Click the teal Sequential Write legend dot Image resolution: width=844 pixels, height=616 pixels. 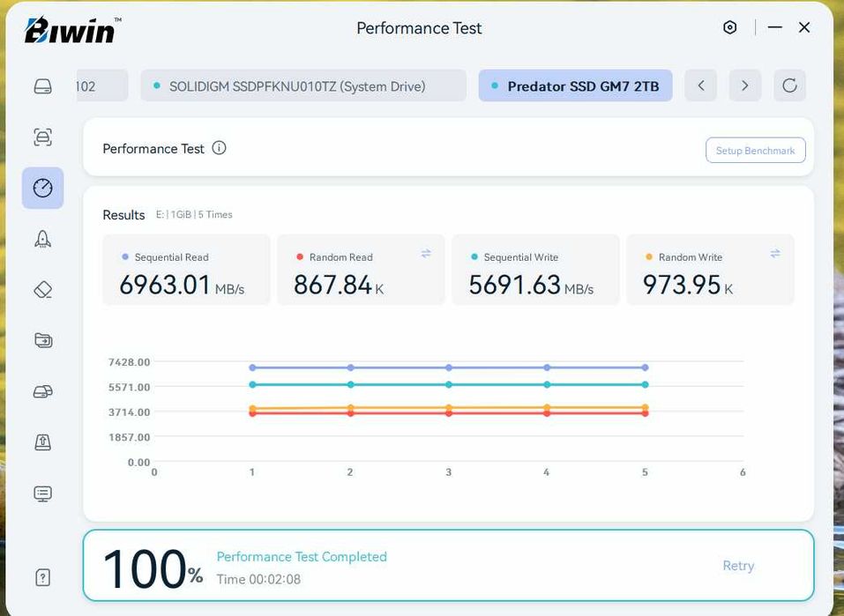click(474, 257)
